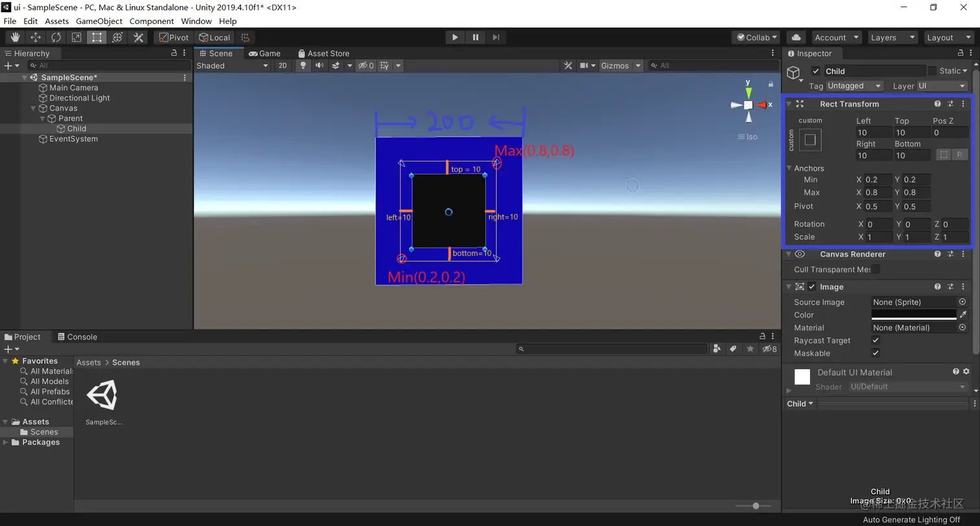Screen dimensions: 980x526
Task: Open the anchor presets box
Action: coord(810,139)
